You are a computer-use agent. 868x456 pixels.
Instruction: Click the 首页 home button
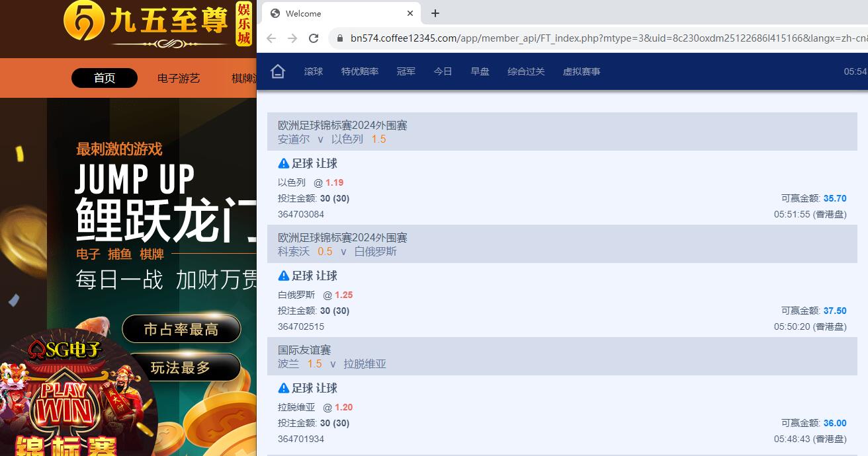(105, 78)
